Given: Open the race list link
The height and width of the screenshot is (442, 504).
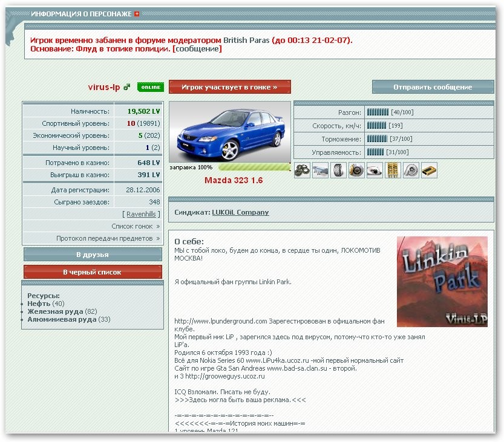Looking at the screenshot, I should [x=136, y=226].
